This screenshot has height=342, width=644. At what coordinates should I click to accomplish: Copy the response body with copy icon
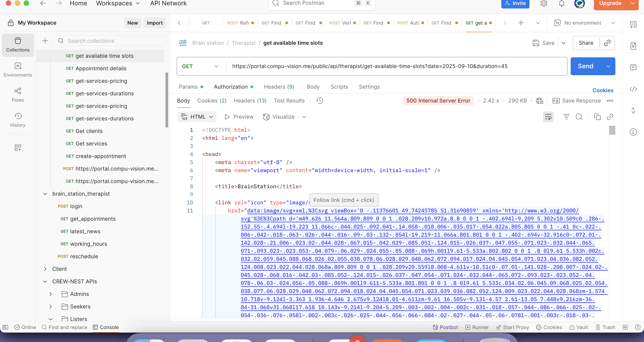pyautogui.click(x=597, y=117)
